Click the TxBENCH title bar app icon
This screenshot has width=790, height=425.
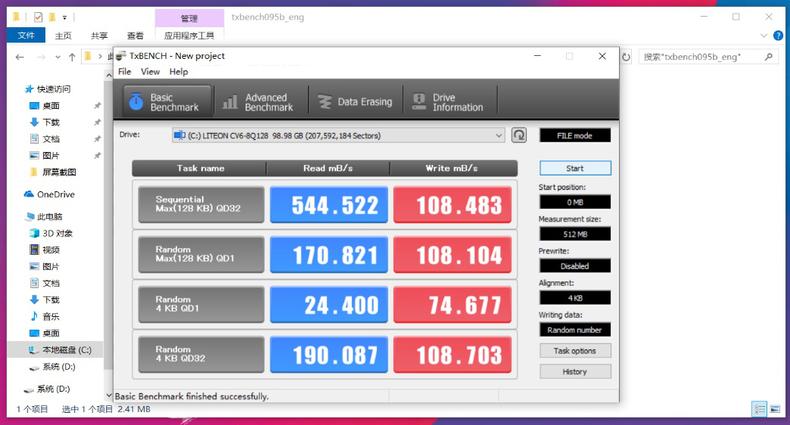click(121, 56)
